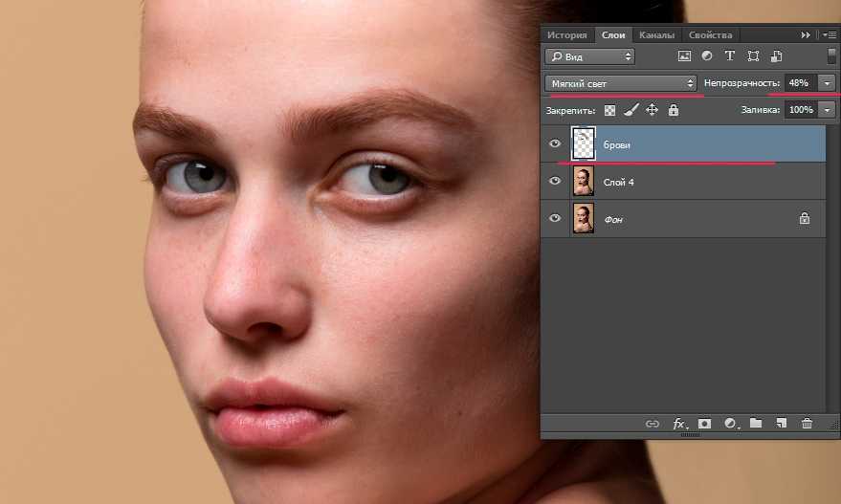Create new fill or adjustment layer
The height and width of the screenshot is (504, 841).
[731, 424]
